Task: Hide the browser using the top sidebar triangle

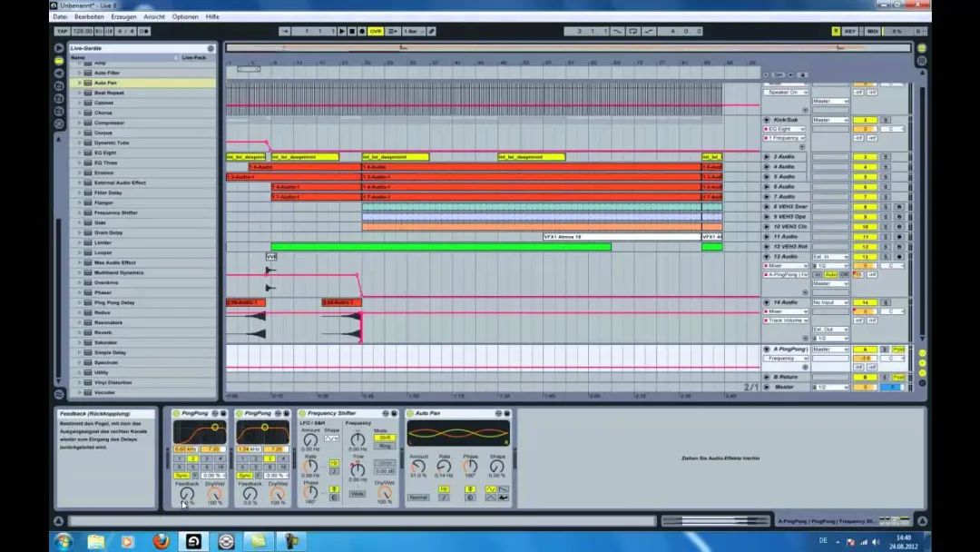Action: (59, 47)
